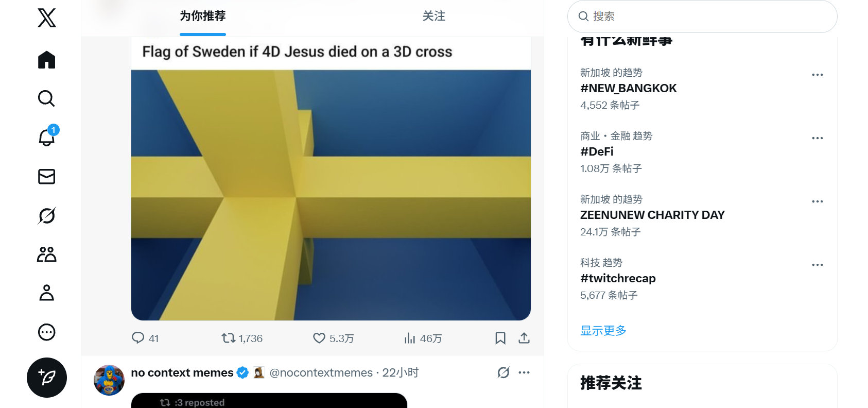This screenshot has height=408, width=868.
Task: Open Messages envelope icon
Action: click(x=47, y=177)
